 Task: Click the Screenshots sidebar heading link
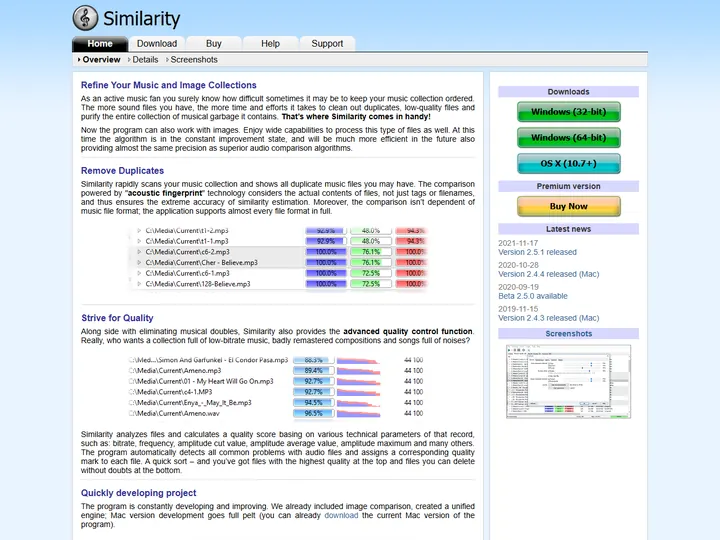click(568, 334)
